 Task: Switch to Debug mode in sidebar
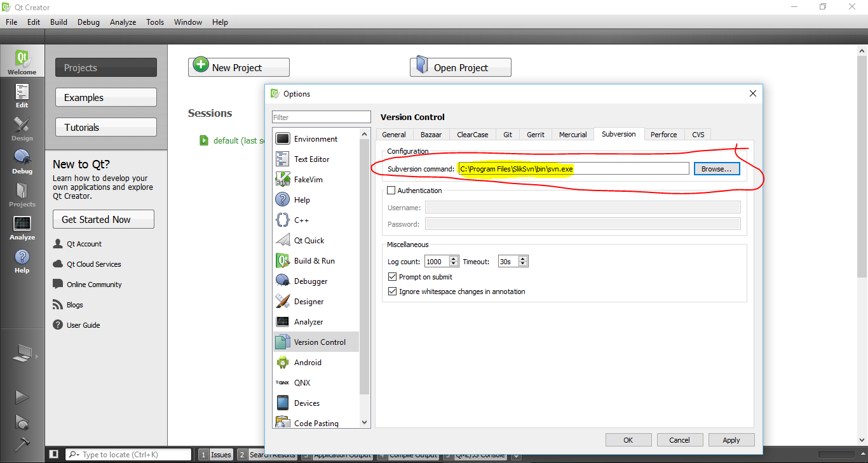coord(22,161)
